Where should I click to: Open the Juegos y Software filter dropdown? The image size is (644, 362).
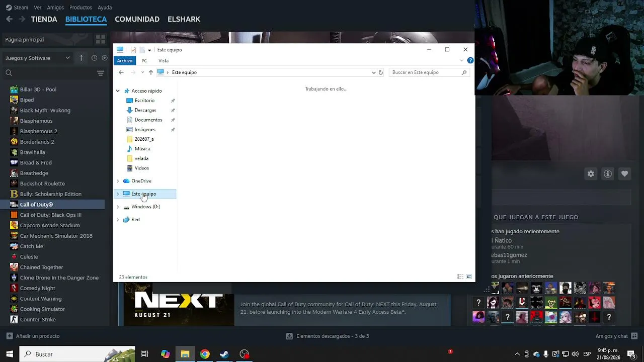[x=38, y=58]
